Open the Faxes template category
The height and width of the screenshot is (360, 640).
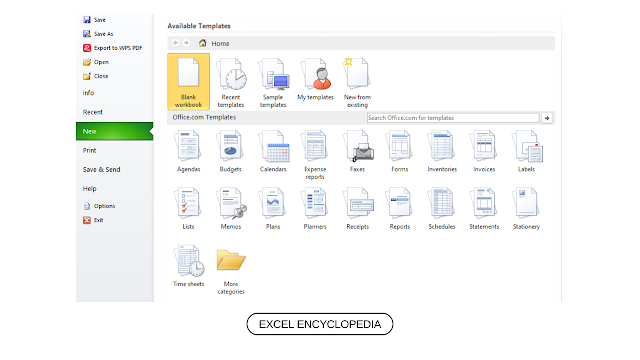coord(358,151)
